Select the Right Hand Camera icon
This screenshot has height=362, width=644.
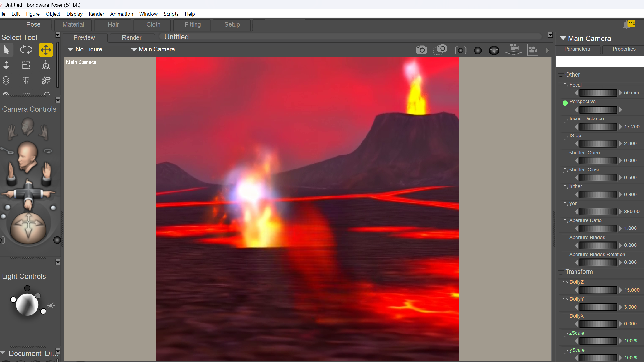[44, 132]
